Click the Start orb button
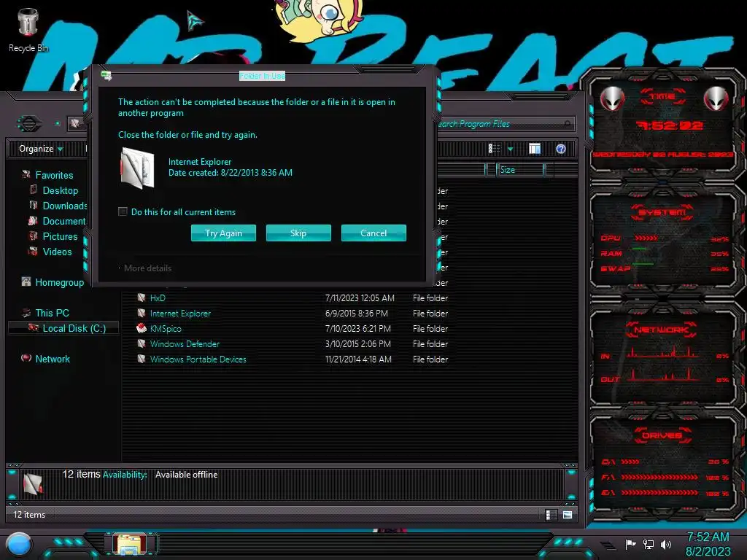747x560 pixels. tap(18, 544)
